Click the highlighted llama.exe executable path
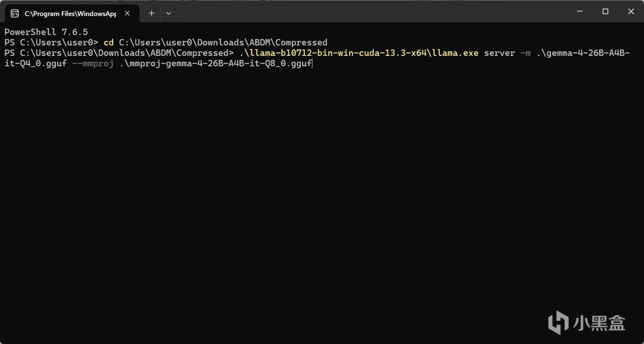The width and height of the screenshot is (644, 344). coord(359,53)
